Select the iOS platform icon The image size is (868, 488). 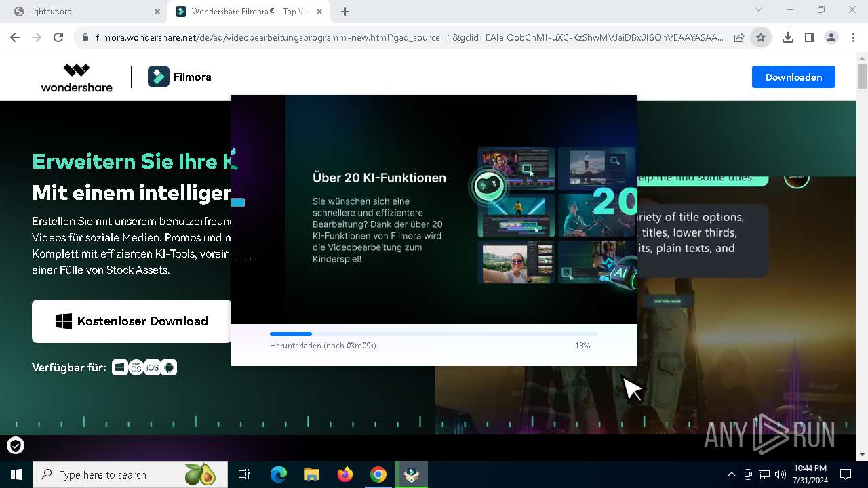[x=153, y=367]
